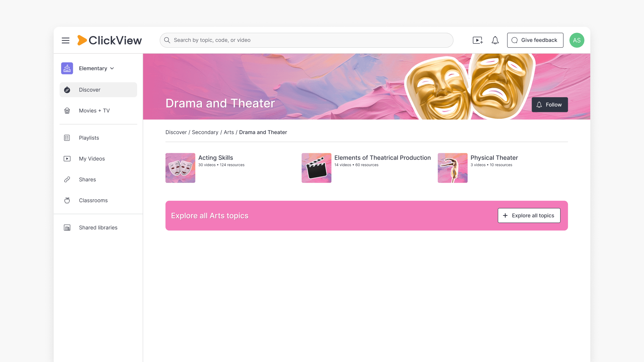Click the ClickView logo

110,40
